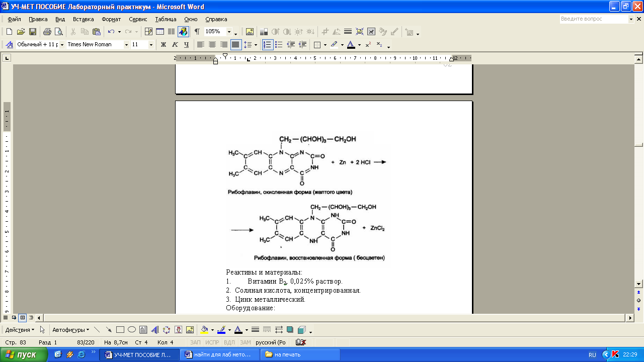Click the Compress Pictures icon
The height and width of the screenshot is (362, 644).
(x=360, y=32)
